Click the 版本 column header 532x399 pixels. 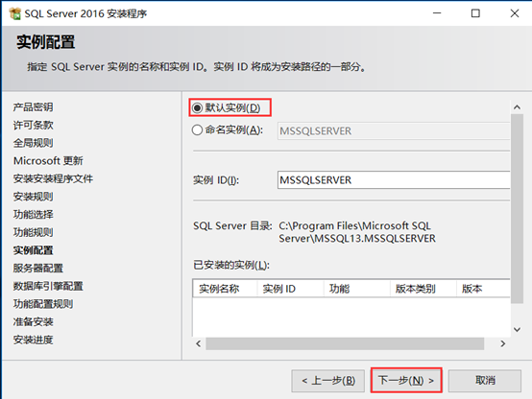(x=483, y=289)
